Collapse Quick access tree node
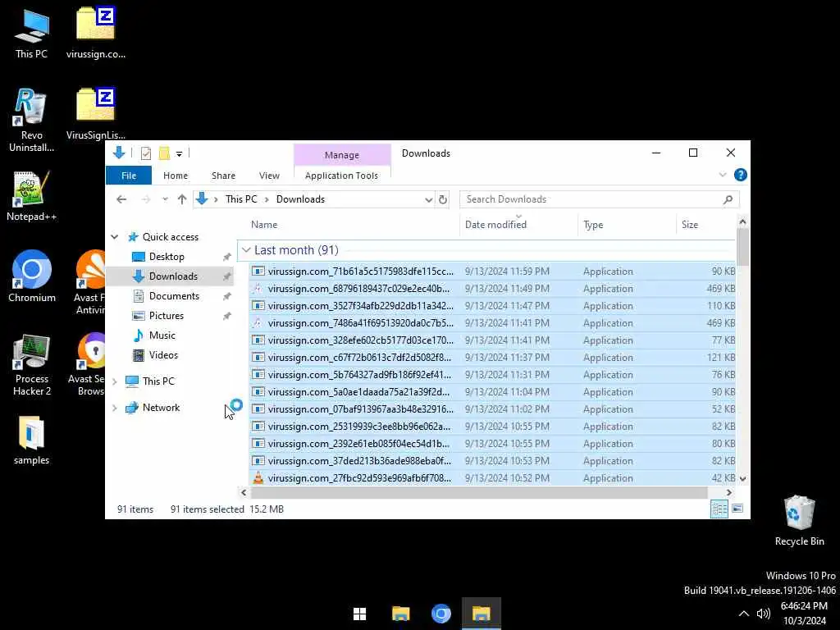Viewport: 840px width, 630px height. [x=115, y=237]
